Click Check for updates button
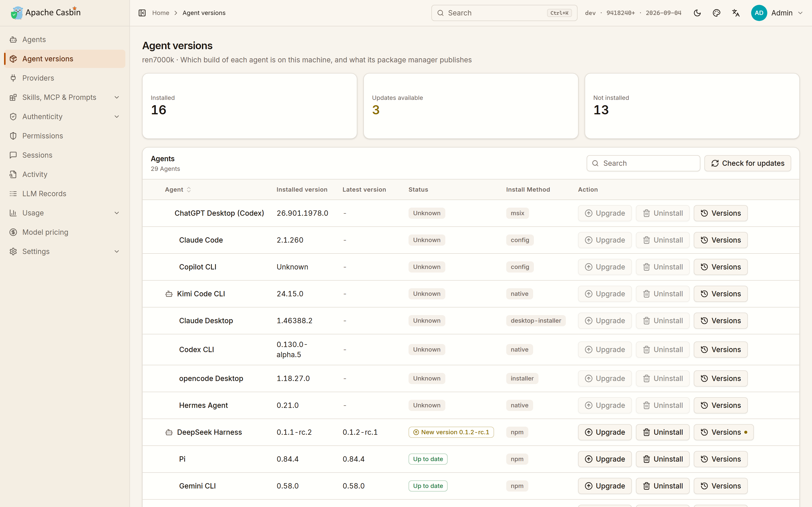 point(748,163)
